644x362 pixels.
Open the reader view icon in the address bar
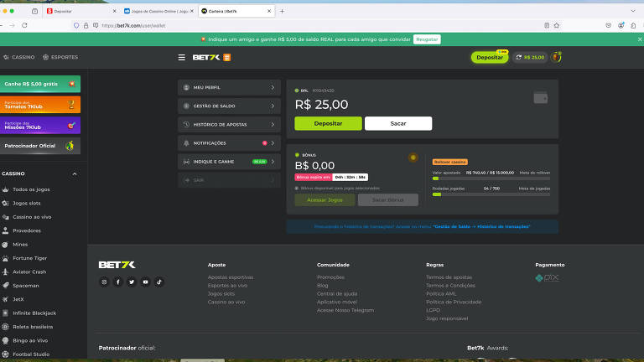(x=547, y=25)
